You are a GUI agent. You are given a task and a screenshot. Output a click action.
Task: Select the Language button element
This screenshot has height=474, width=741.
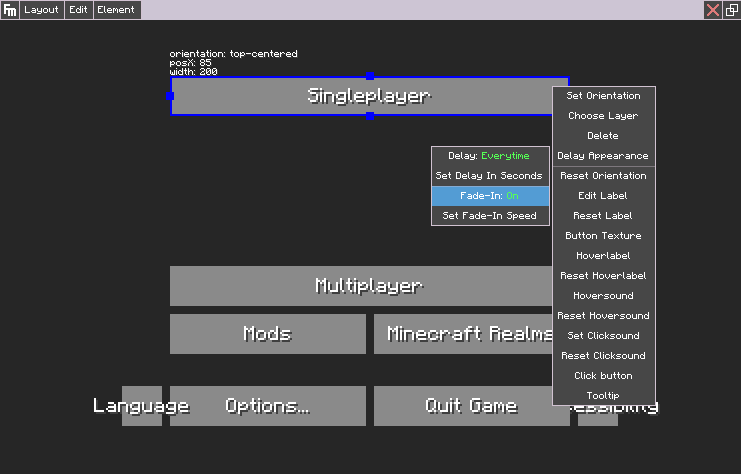(142, 406)
